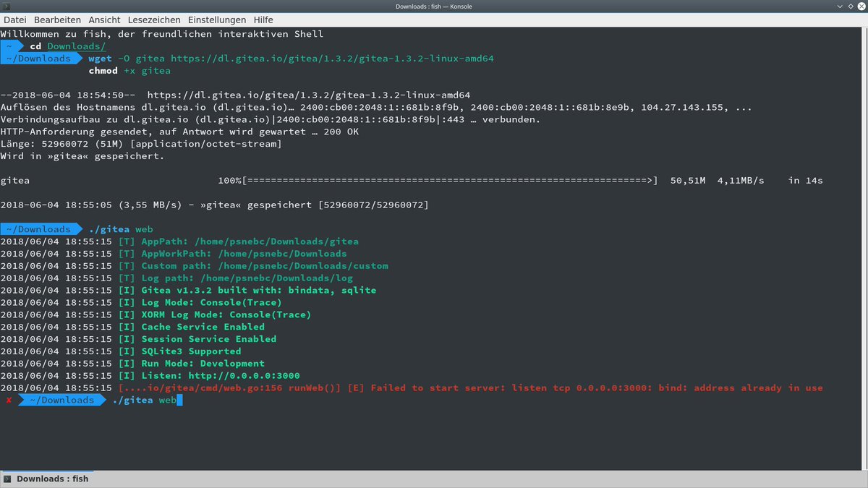Click the 'chmod +x gitea' command line
Screen dimensions: 868x488
(129, 71)
